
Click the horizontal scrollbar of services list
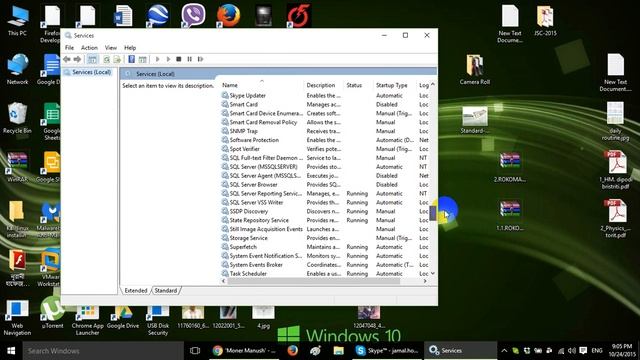(x=313, y=281)
